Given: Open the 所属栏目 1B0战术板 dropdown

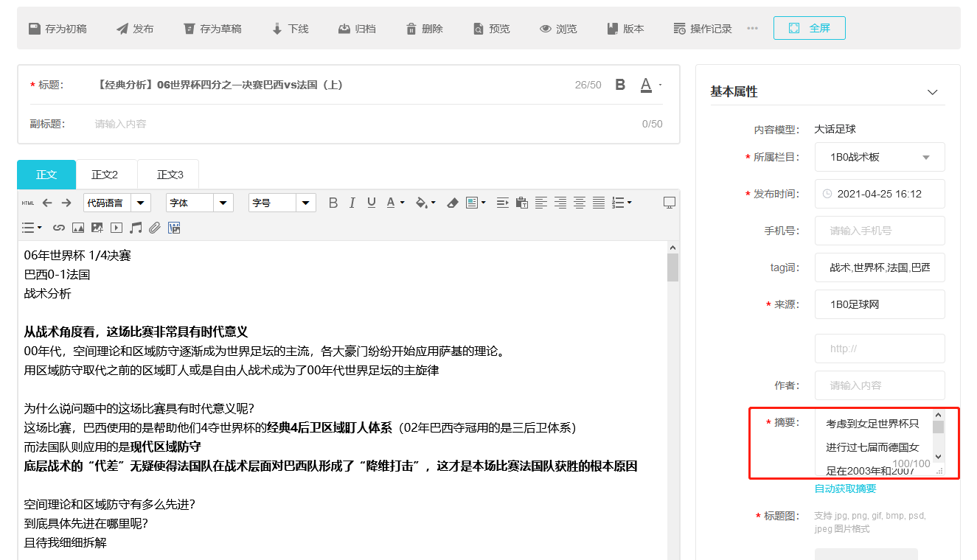Looking at the screenshot, I should 880,157.
